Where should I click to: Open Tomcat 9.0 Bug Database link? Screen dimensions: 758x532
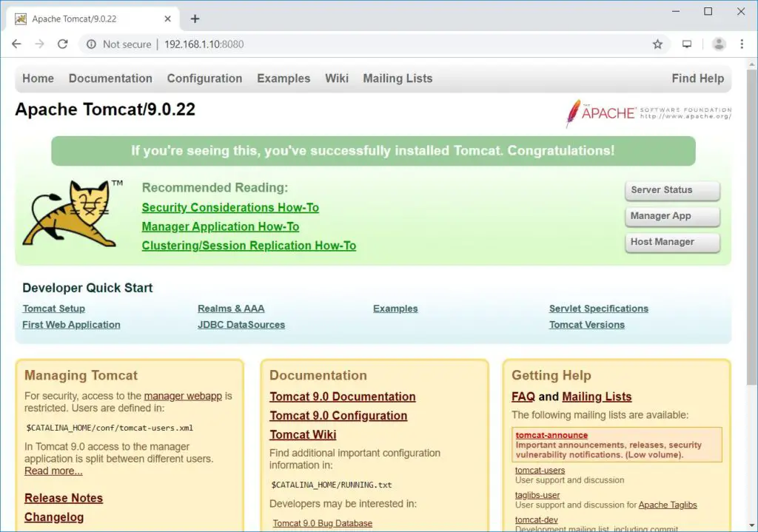(323, 523)
